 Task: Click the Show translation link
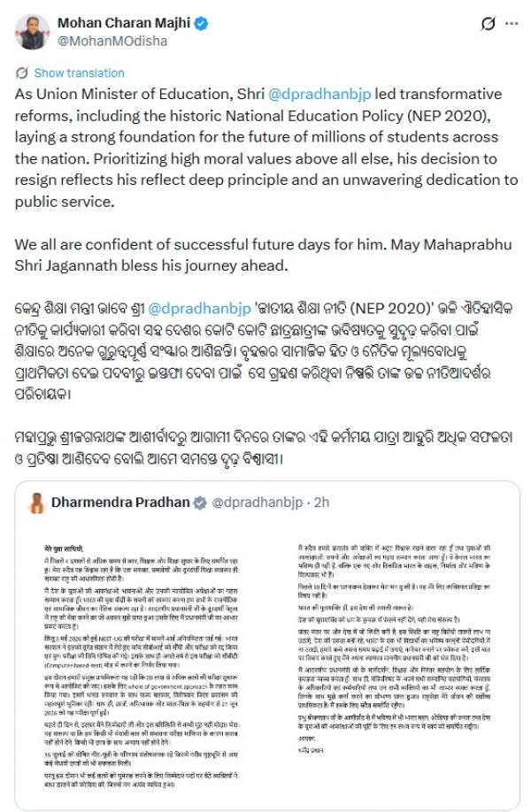tap(80, 73)
